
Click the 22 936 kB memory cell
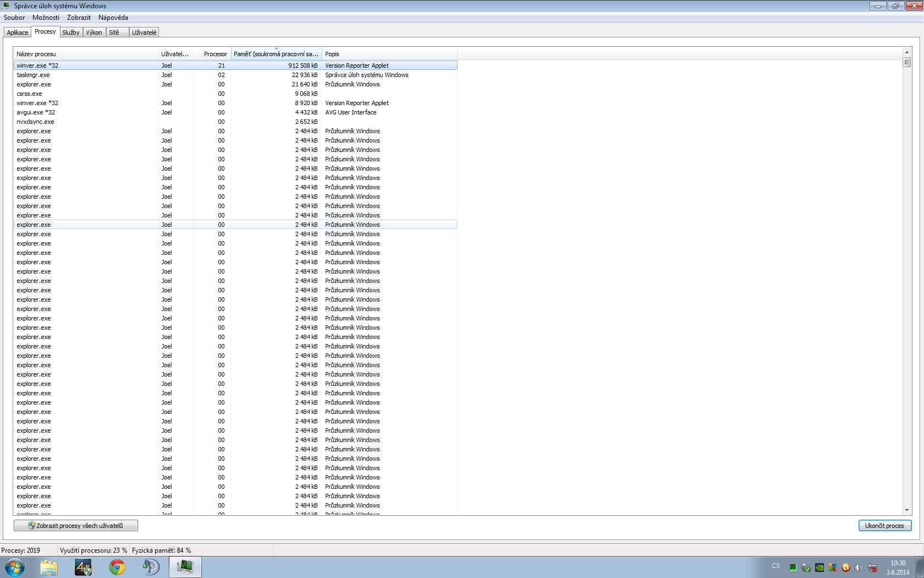click(x=305, y=75)
